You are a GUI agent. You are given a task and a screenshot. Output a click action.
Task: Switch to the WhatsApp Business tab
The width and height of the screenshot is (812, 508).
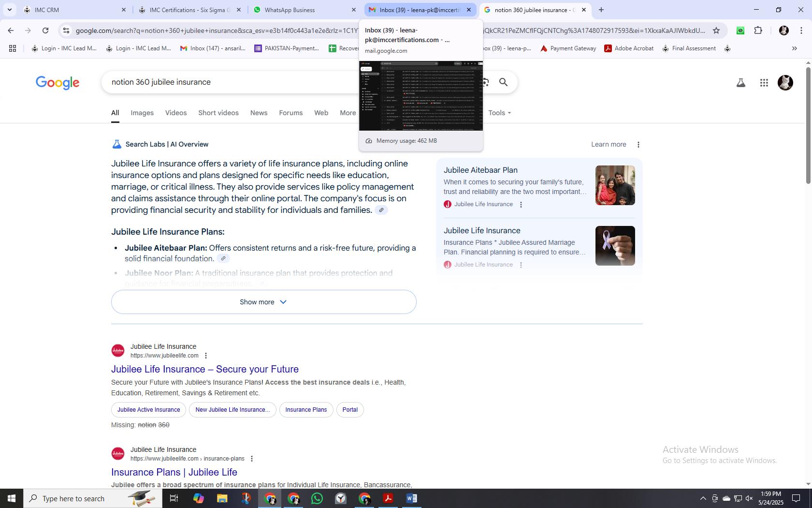point(304,10)
